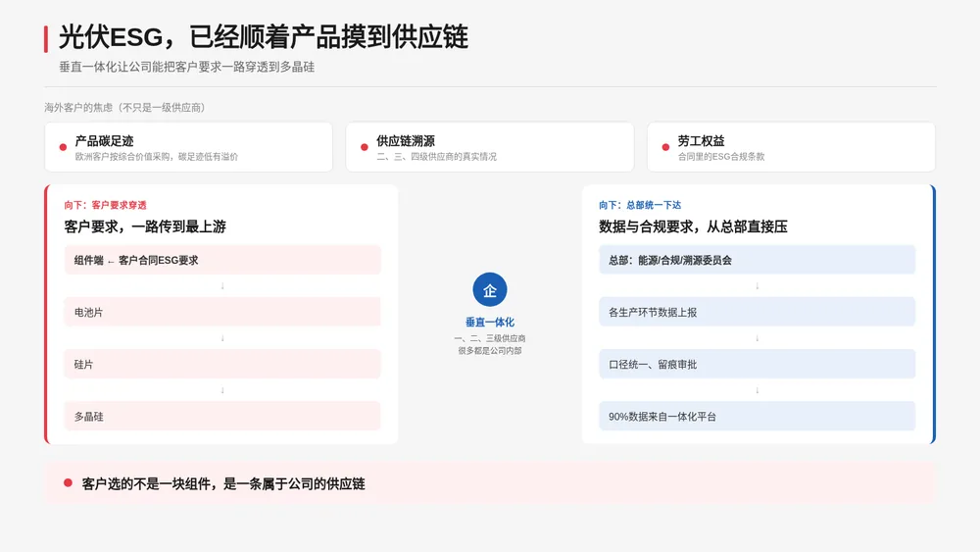This screenshot has height=552, width=980.
Task: Click the 垂直一体化 blue label
Action: point(489,322)
